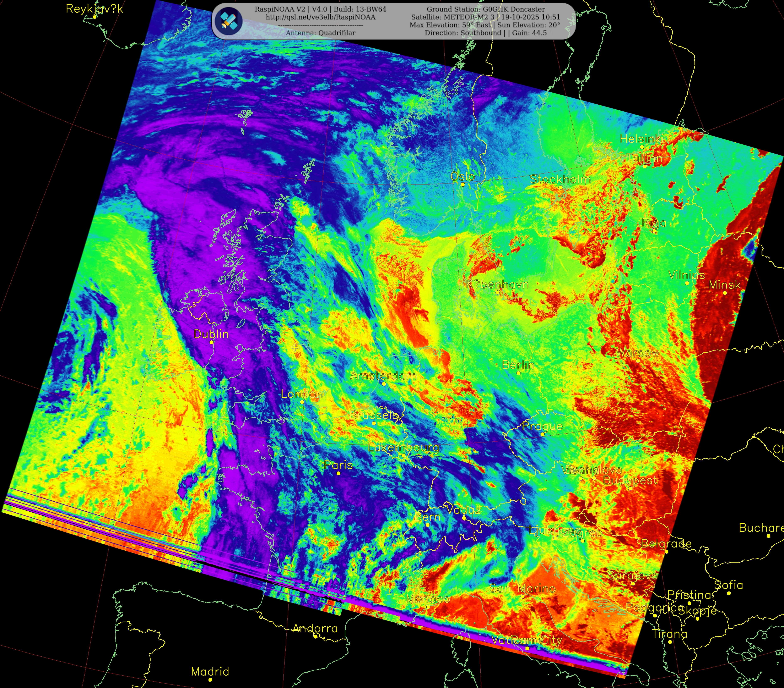Click the Madrid city dot marker
The width and height of the screenshot is (784, 688).
210,679
